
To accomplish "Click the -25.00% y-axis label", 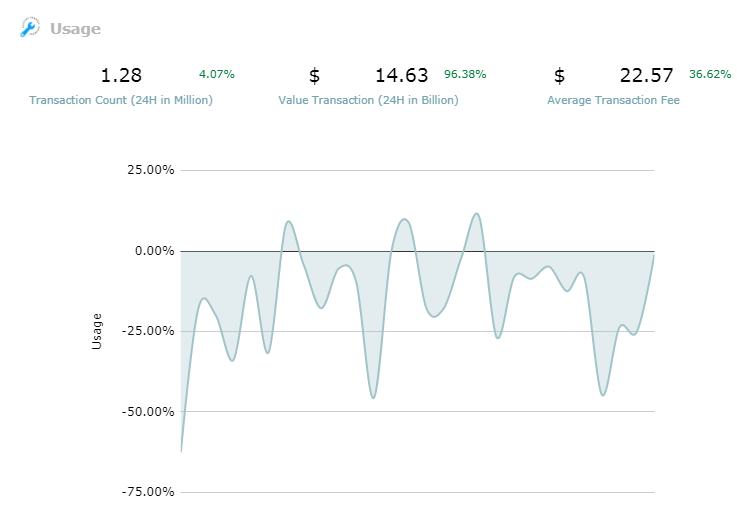I will (147, 331).
